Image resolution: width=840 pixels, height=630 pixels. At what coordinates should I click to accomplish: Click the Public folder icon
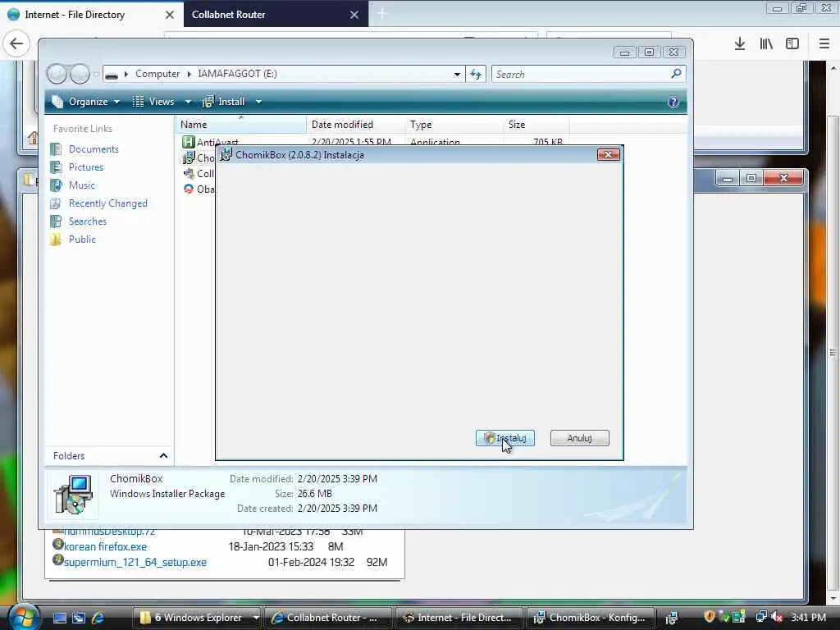56,239
